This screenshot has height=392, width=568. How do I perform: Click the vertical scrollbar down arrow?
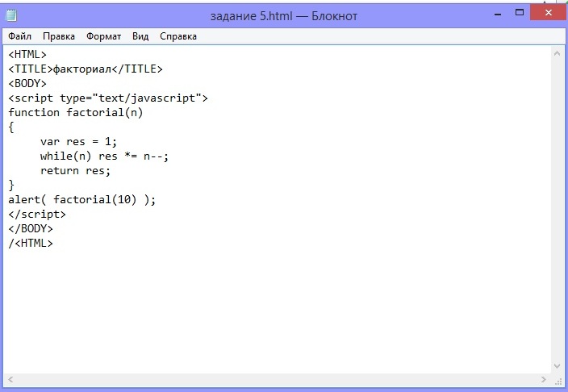[556, 366]
